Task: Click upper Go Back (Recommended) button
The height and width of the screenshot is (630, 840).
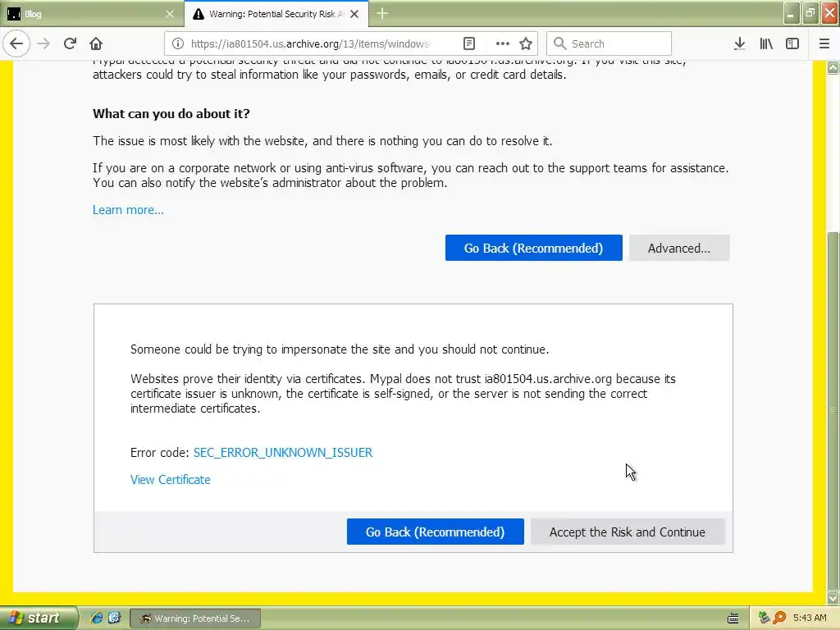Action: 533,248
